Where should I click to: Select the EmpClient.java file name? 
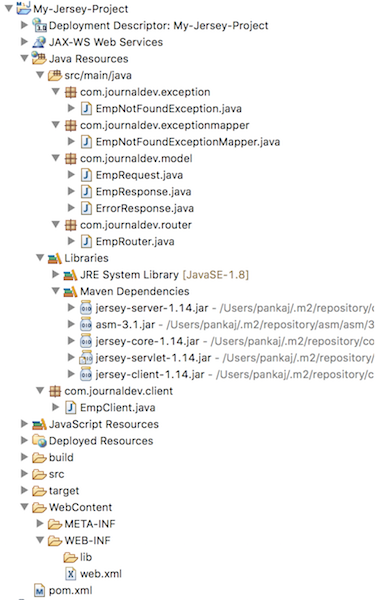pyautogui.click(x=117, y=408)
